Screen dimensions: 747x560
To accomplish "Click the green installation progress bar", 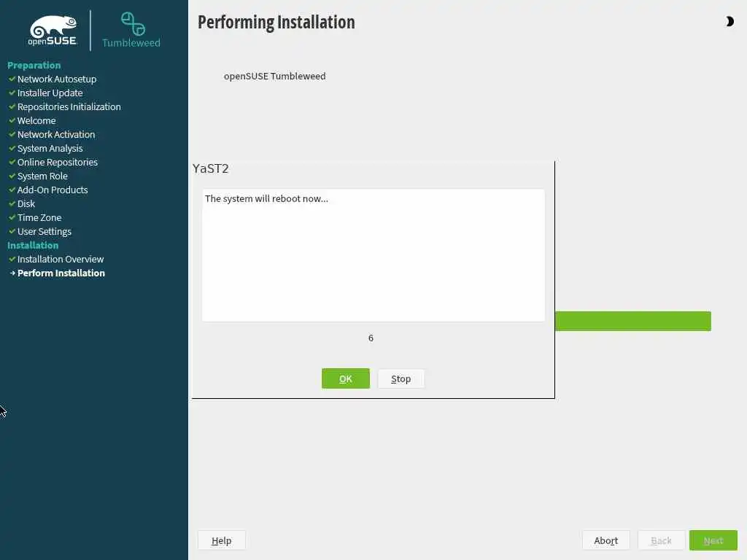I will pos(633,321).
